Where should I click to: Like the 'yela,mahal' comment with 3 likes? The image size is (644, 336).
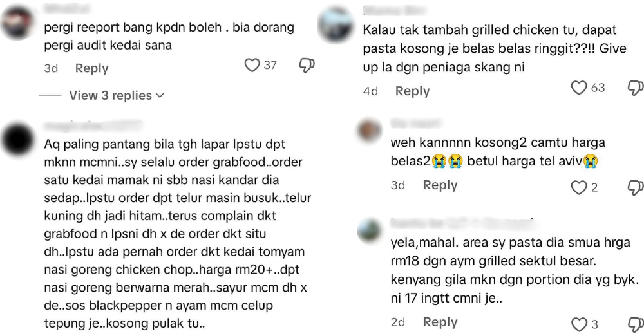click(579, 324)
